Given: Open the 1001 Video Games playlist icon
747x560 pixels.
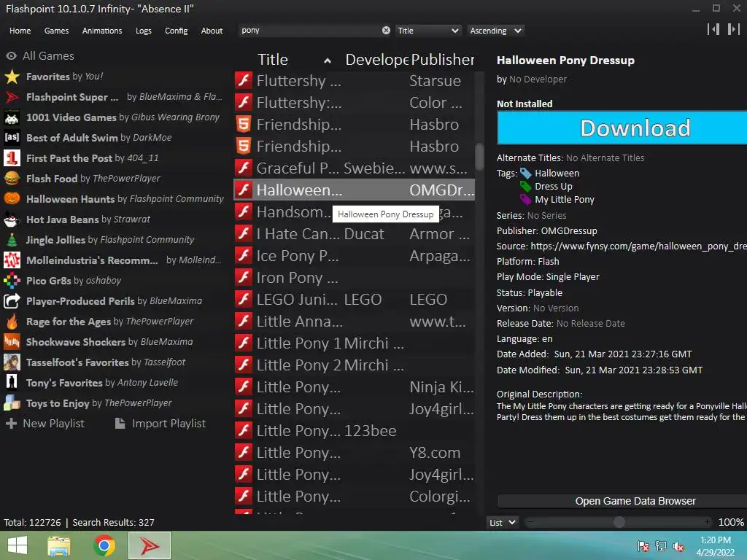Looking at the screenshot, I should 12,117.
